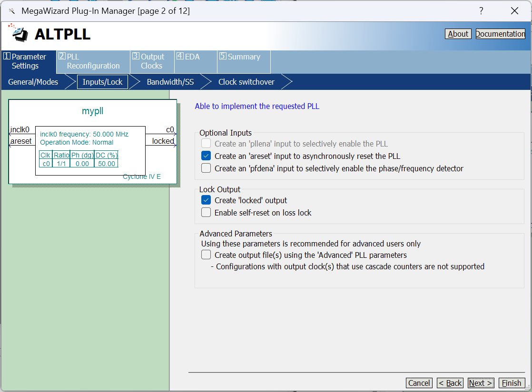Go to the EDA tab
532x392 pixels.
tap(196, 61)
